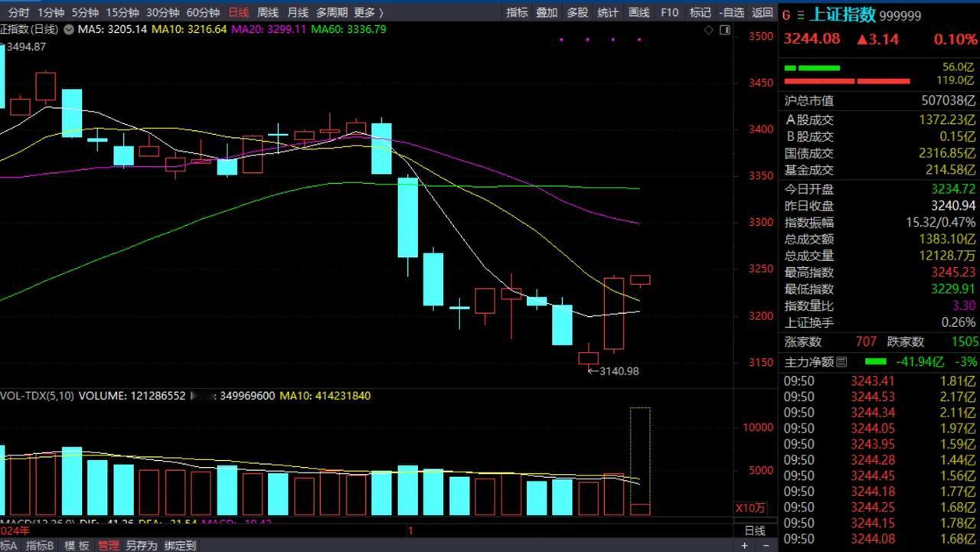Click the 上证指数 index title
980x552 pixels.
tap(842, 15)
